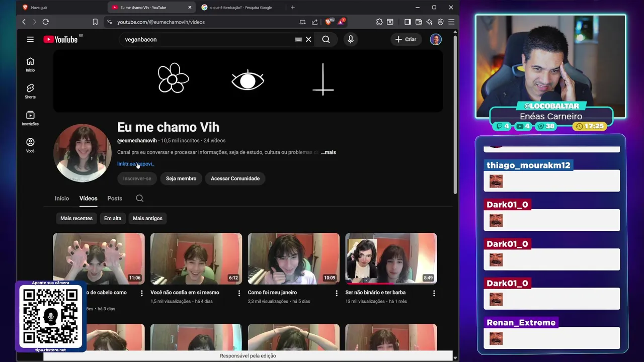Expand channel description with ...mais

click(329, 152)
